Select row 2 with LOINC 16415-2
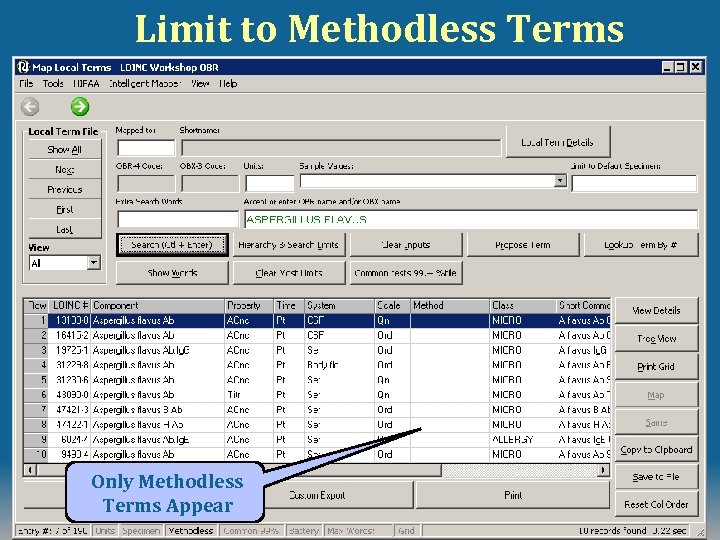This screenshot has height=540, width=720. tap(317, 336)
